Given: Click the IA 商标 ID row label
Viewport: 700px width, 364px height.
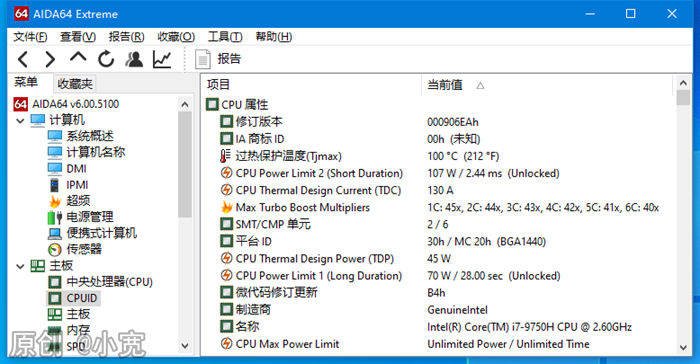Looking at the screenshot, I should coord(260,139).
